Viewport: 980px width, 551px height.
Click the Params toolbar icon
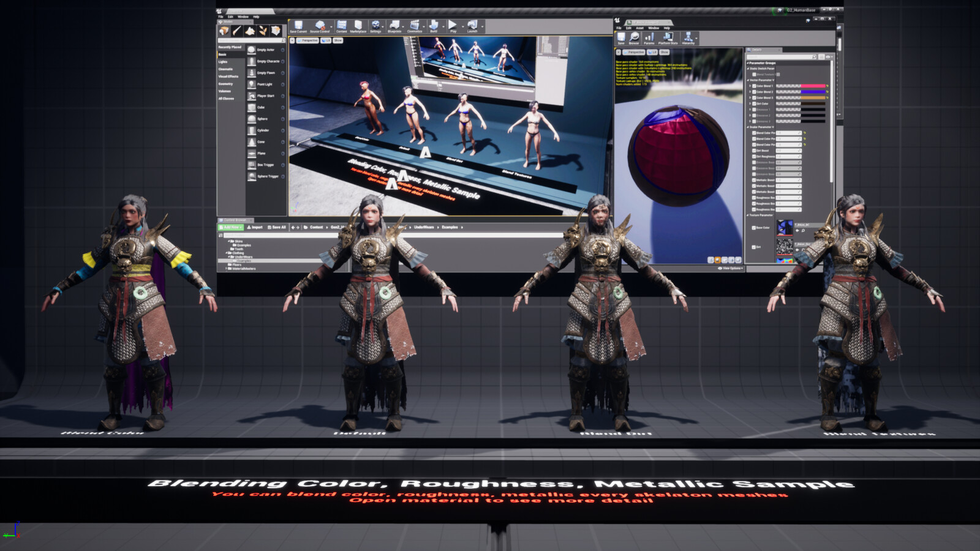pos(649,39)
